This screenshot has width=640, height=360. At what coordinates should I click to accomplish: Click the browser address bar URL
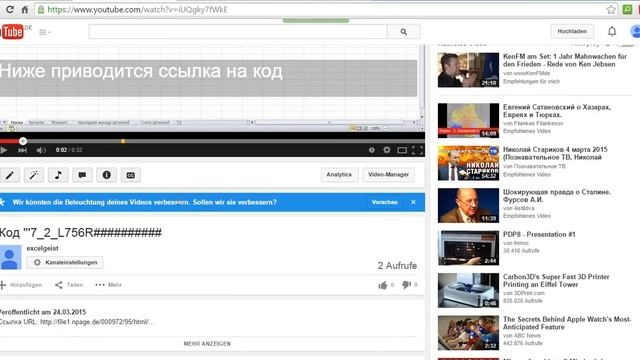pyautogui.click(x=137, y=9)
